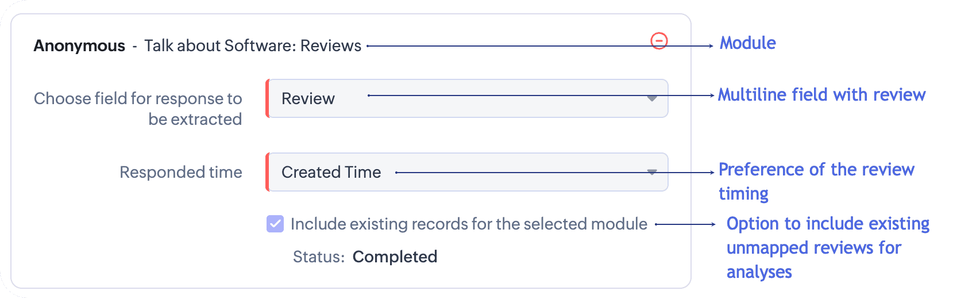Click the red required bar beside Review field
The image size is (980, 298).
click(268, 98)
